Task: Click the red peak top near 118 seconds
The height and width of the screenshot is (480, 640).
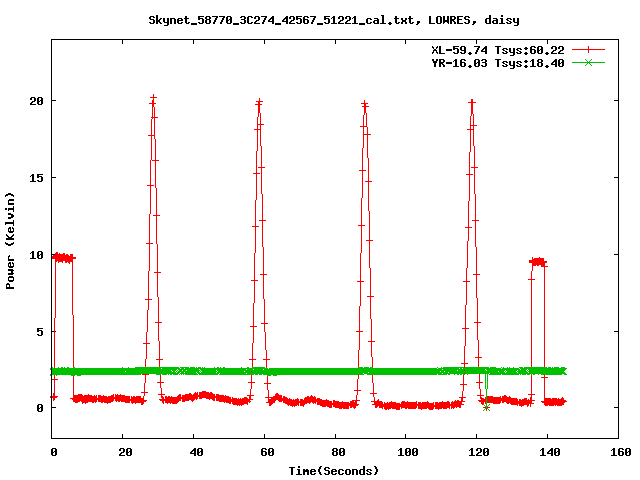Action: [472, 102]
